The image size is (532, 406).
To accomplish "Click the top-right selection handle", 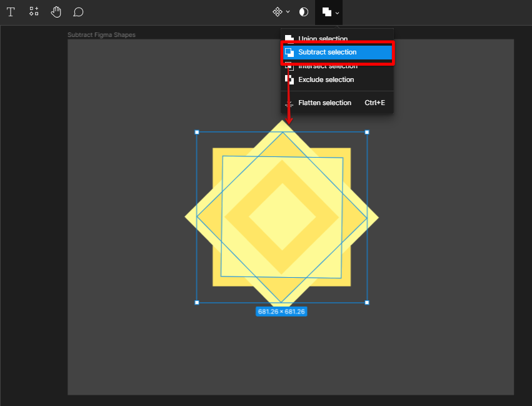I will click(367, 132).
